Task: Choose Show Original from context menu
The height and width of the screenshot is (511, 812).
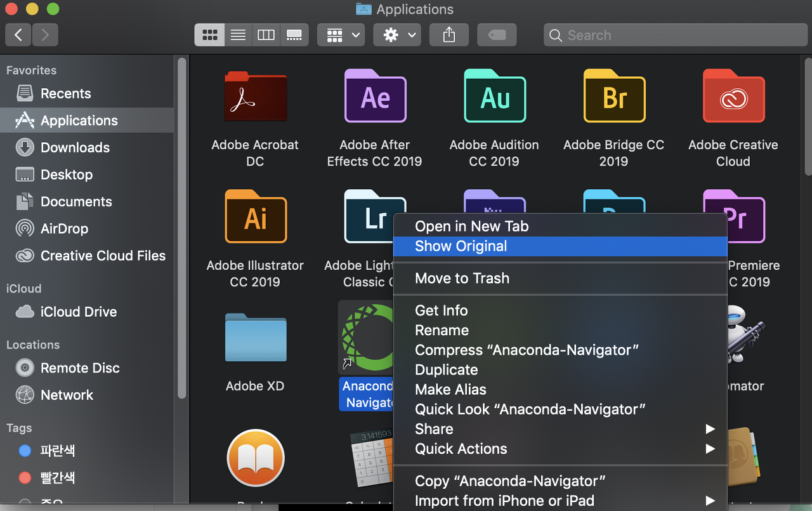Action: click(x=560, y=246)
